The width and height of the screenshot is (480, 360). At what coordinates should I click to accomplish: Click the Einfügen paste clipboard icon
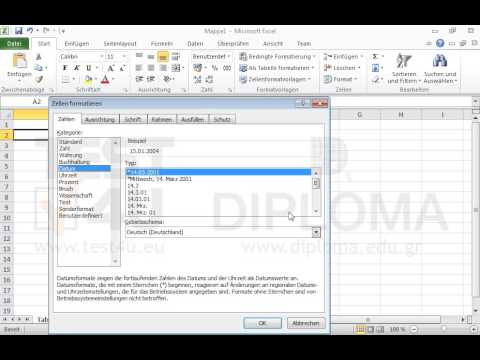coord(20,61)
